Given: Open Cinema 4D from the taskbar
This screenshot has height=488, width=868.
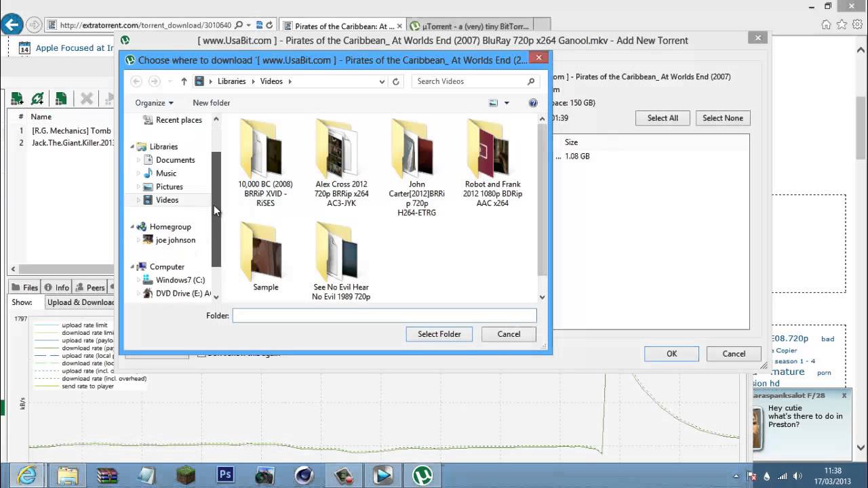Looking at the screenshot, I should (304, 475).
